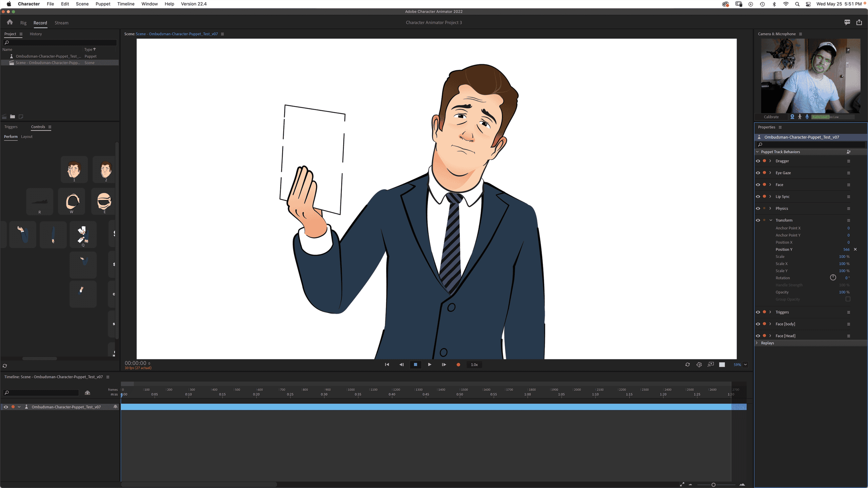Screen dimensions: 868x488
Task: Switch to the Layout controls view
Action: coord(27,137)
